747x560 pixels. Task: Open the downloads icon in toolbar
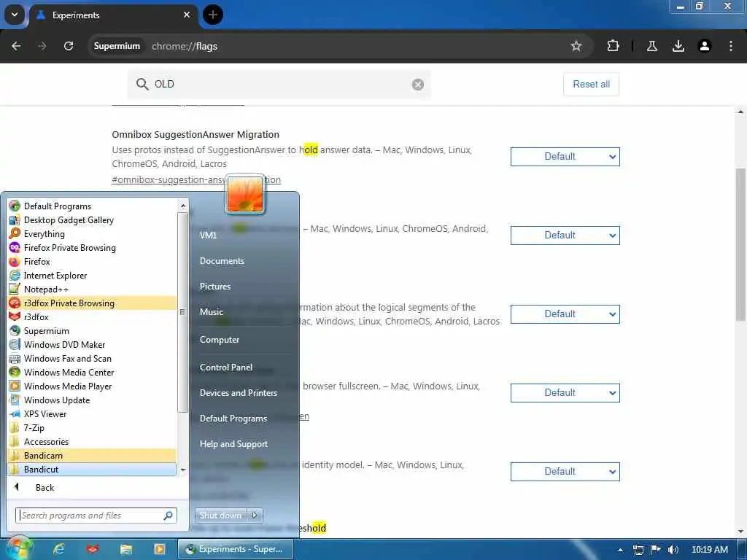(x=678, y=46)
